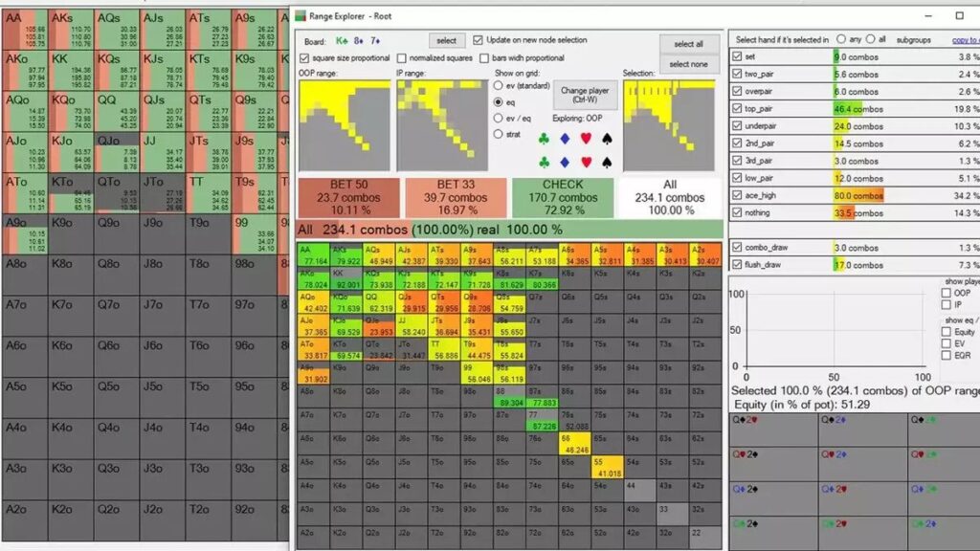Screen dimensions: 980x551
Task: Select the clubs suit filter icon
Action: point(544,138)
